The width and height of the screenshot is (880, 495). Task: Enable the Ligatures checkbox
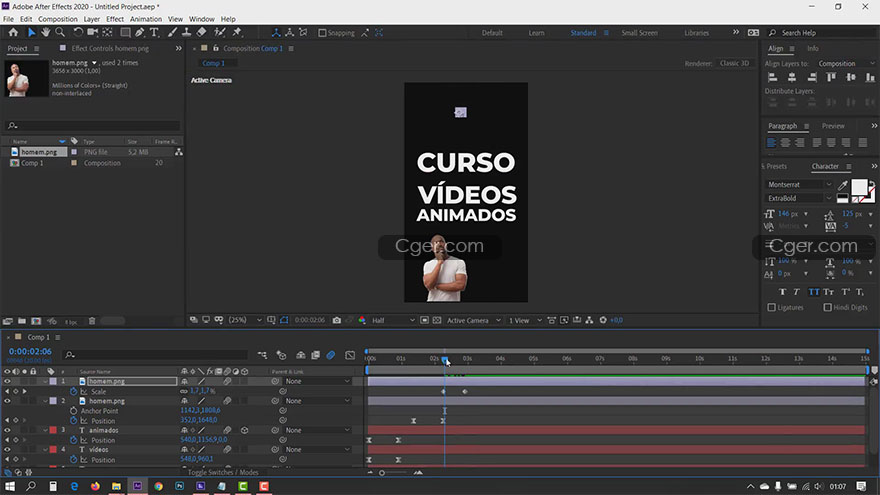click(771, 308)
